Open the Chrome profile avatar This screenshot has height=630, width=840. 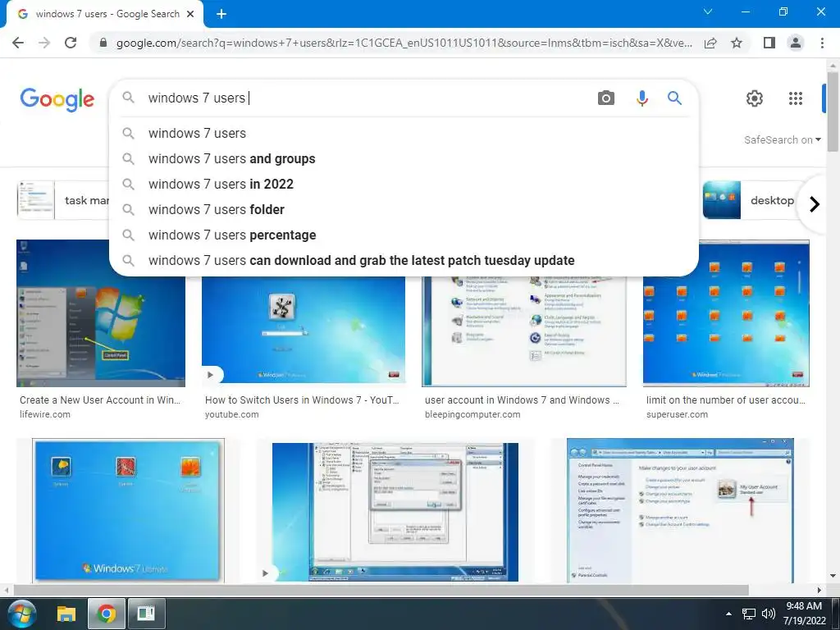click(x=796, y=43)
